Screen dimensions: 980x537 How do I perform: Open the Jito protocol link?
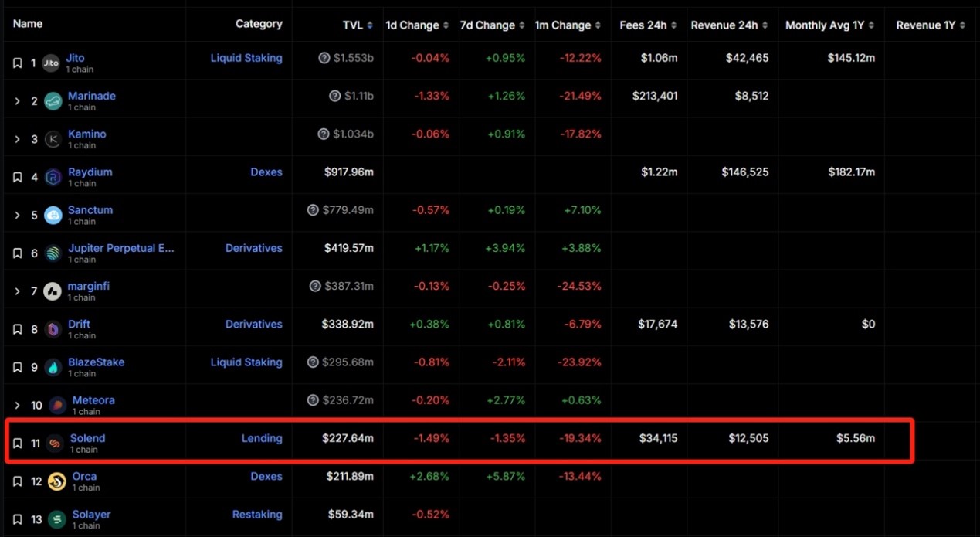75,58
